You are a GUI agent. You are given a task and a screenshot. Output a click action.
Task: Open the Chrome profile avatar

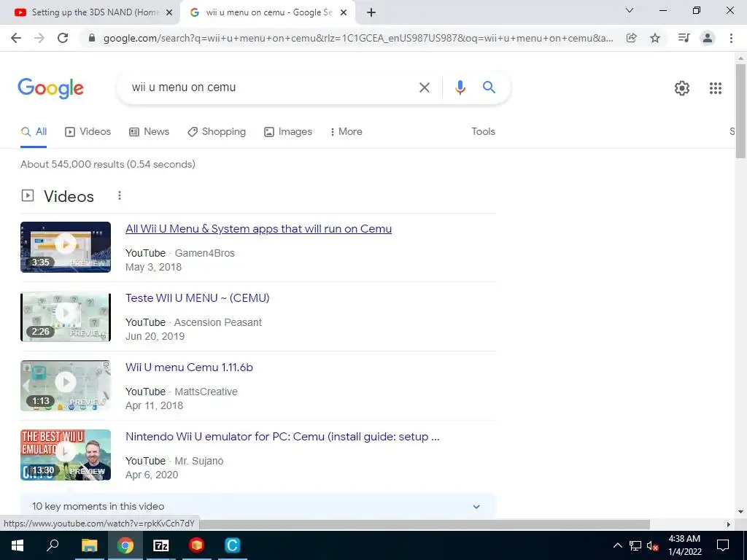point(708,38)
